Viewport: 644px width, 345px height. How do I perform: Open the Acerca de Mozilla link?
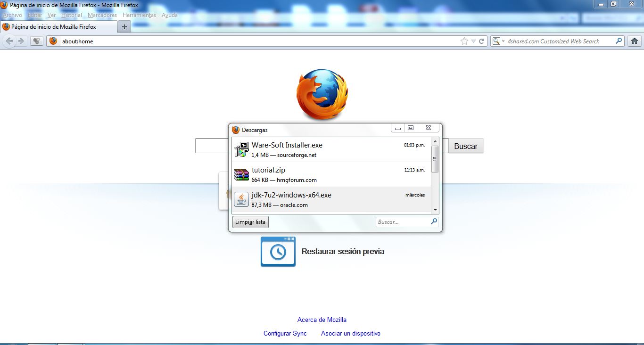point(322,320)
